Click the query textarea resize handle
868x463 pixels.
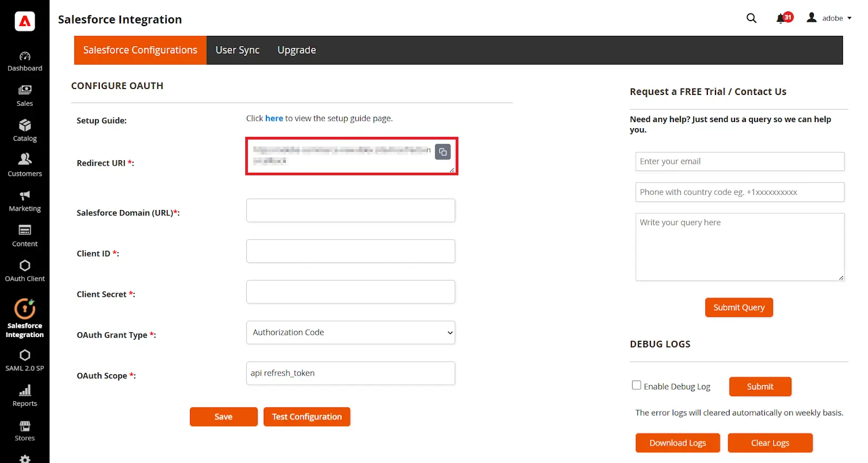pyautogui.click(x=841, y=277)
